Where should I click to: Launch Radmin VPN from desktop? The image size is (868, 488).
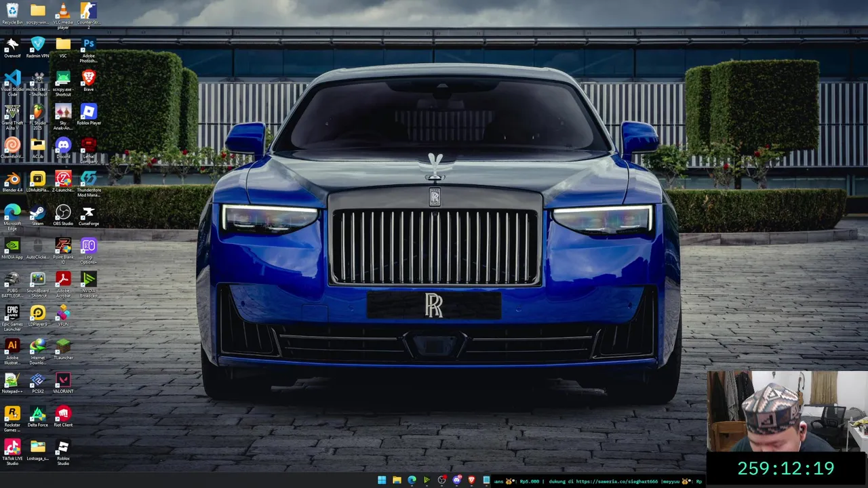click(38, 47)
